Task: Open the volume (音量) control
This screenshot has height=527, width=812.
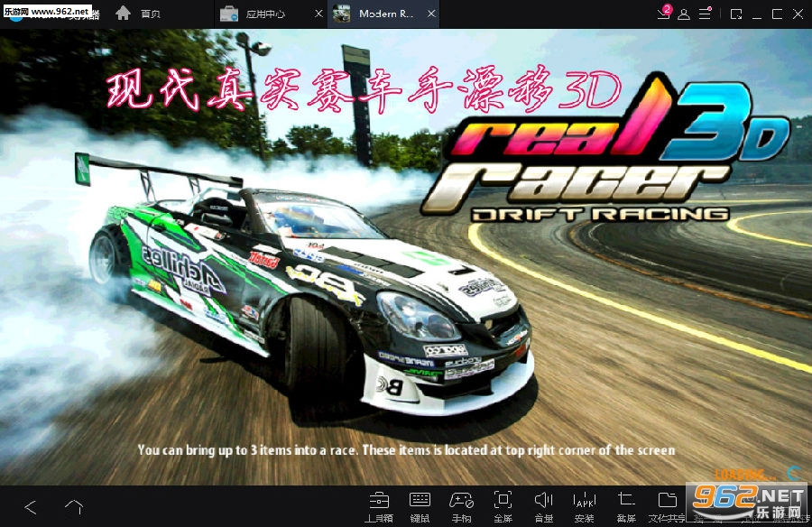Action: [x=544, y=507]
